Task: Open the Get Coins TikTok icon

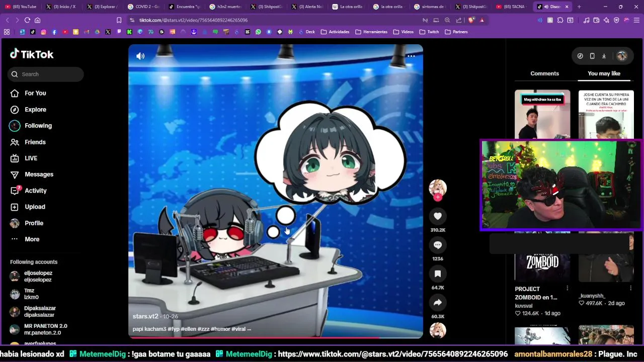Action: (x=580, y=56)
